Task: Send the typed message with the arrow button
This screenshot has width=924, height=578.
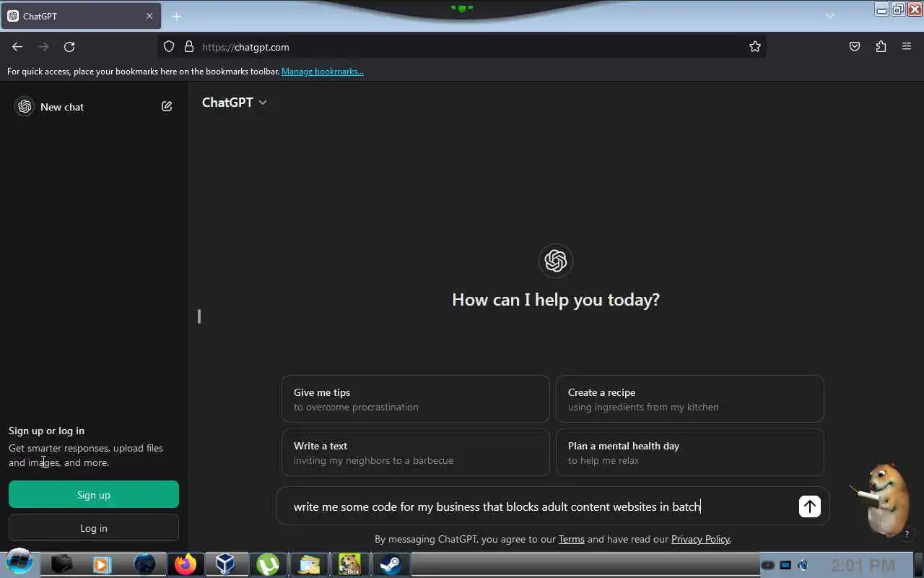Action: [x=810, y=506]
